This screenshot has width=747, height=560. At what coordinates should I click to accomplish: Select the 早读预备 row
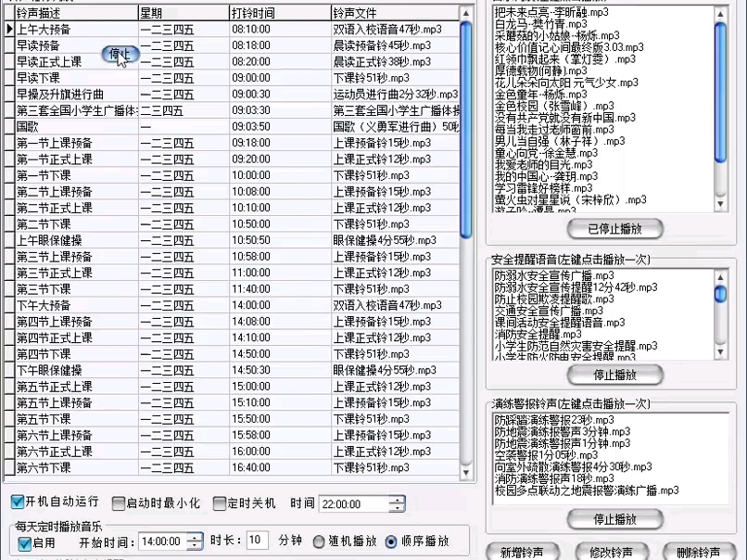pos(232,45)
